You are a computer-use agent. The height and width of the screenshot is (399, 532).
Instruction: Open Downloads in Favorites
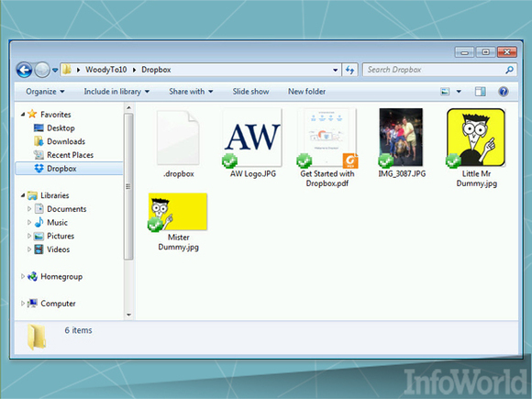click(x=66, y=141)
